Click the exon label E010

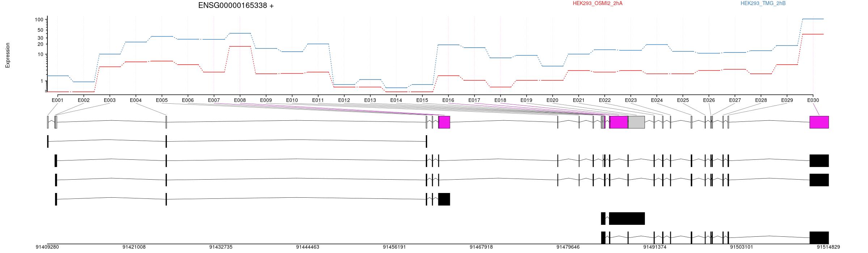coord(292,100)
